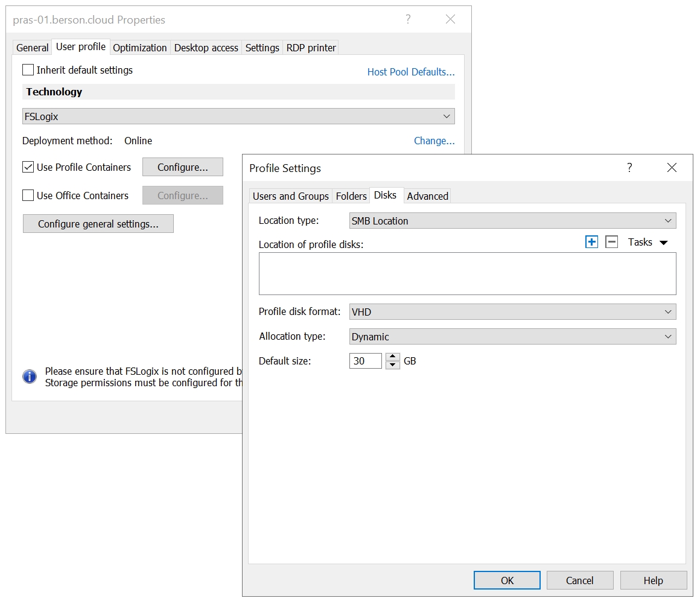Click the plus icon to add profile disk location

[591, 242]
